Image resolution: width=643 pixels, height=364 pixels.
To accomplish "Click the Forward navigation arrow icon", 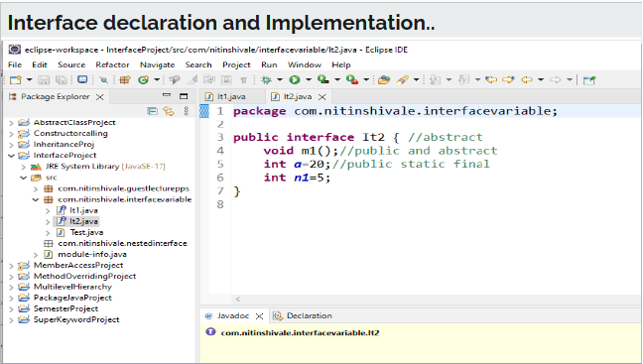I will (556, 80).
